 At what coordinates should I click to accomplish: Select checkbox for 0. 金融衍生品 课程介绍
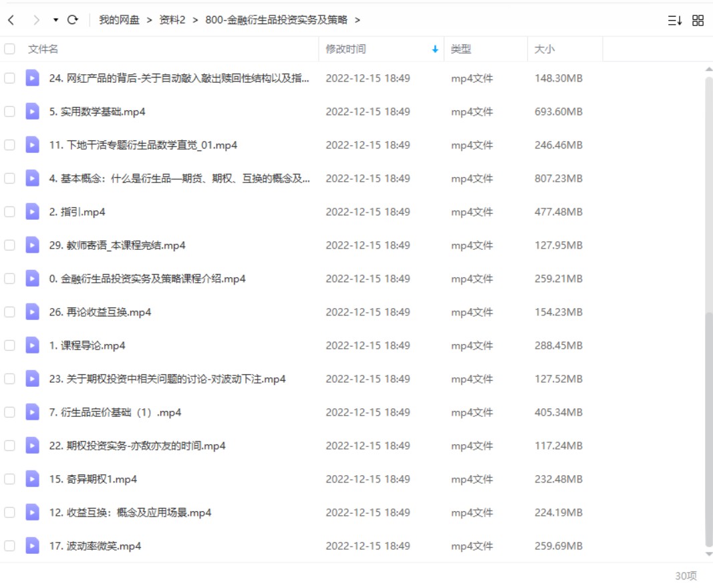[x=9, y=279]
